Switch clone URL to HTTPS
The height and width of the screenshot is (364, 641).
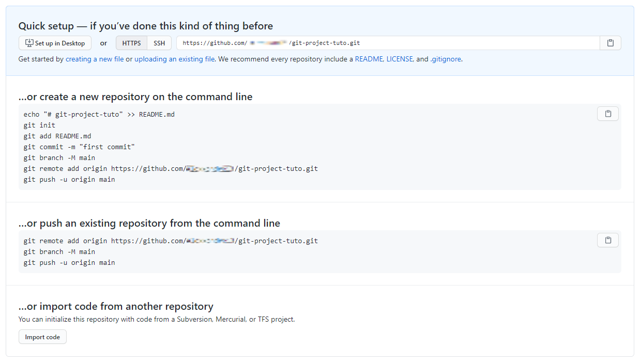click(x=131, y=43)
